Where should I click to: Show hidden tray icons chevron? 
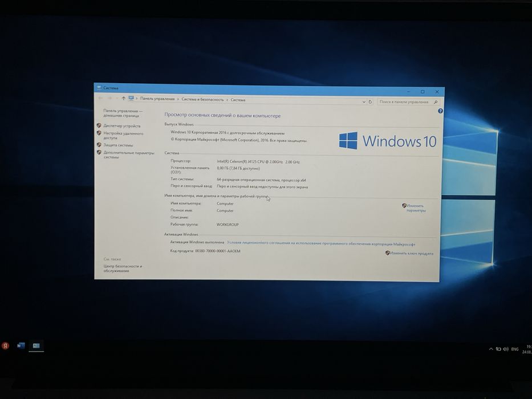coord(490,349)
